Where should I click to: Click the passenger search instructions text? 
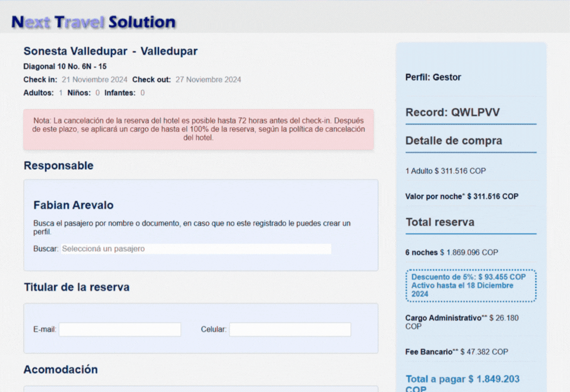192,227
